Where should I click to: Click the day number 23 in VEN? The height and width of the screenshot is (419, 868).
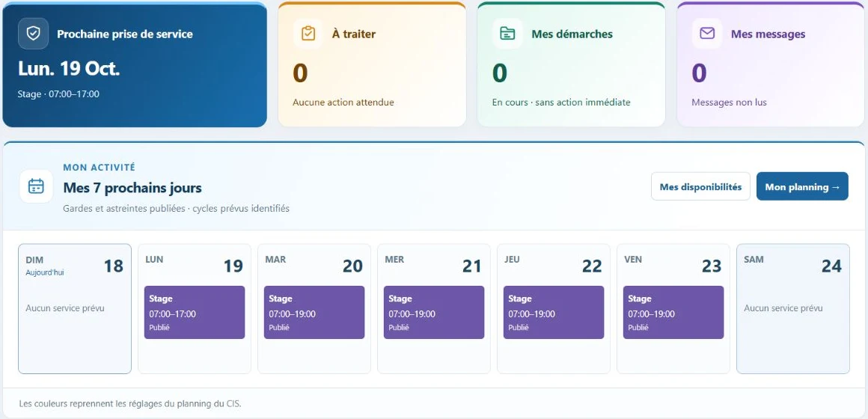pyautogui.click(x=712, y=266)
